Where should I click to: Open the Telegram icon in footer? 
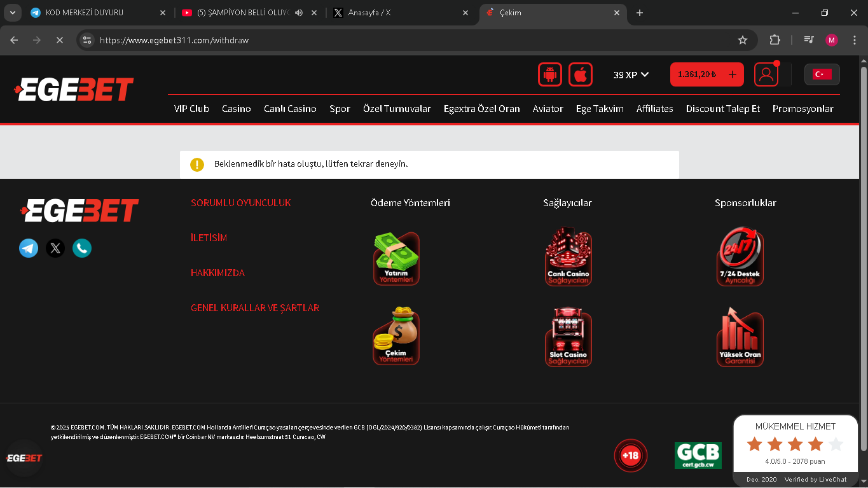click(29, 247)
